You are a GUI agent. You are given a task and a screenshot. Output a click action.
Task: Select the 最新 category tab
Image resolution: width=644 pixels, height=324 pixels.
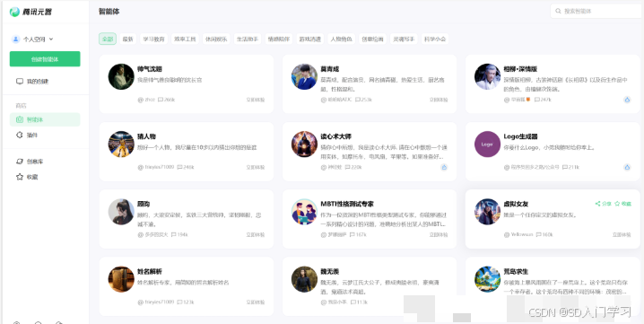click(x=127, y=39)
